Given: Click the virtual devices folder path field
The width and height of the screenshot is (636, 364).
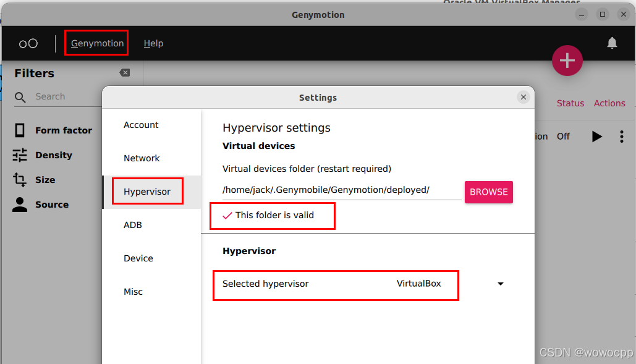Looking at the screenshot, I should pyautogui.click(x=342, y=190).
